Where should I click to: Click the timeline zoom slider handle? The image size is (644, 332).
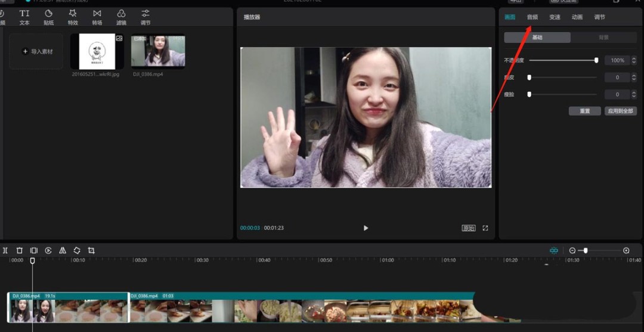coord(586,250)
